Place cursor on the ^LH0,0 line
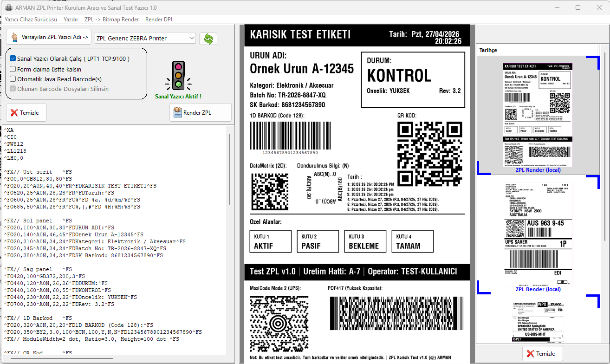This screenshot has width=610, height=364. [14, 158]
